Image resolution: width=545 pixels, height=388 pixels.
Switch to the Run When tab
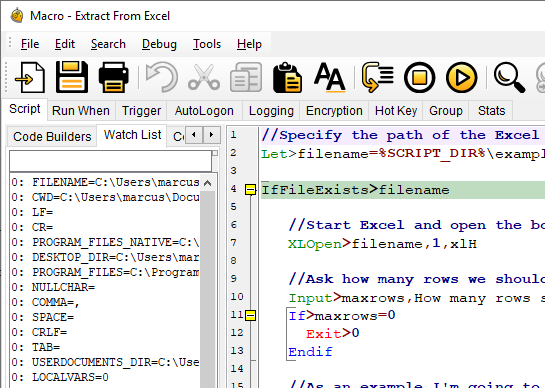click(81, 111)
